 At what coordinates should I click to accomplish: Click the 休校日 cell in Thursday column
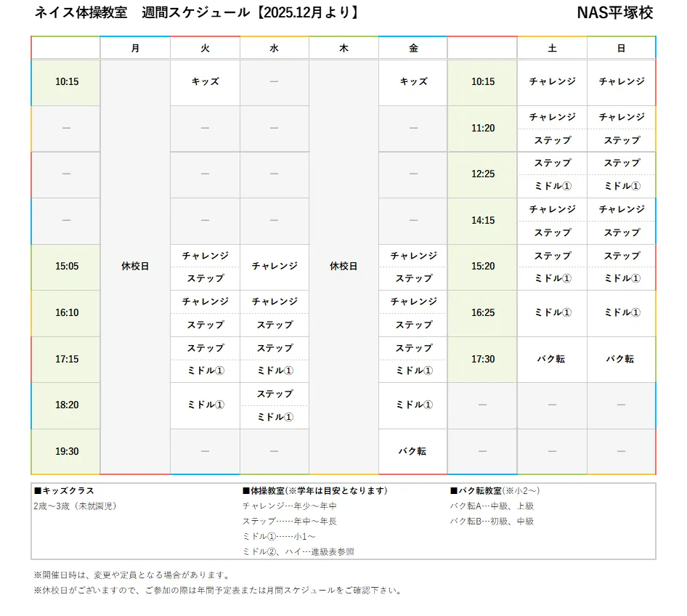(343, 267)
